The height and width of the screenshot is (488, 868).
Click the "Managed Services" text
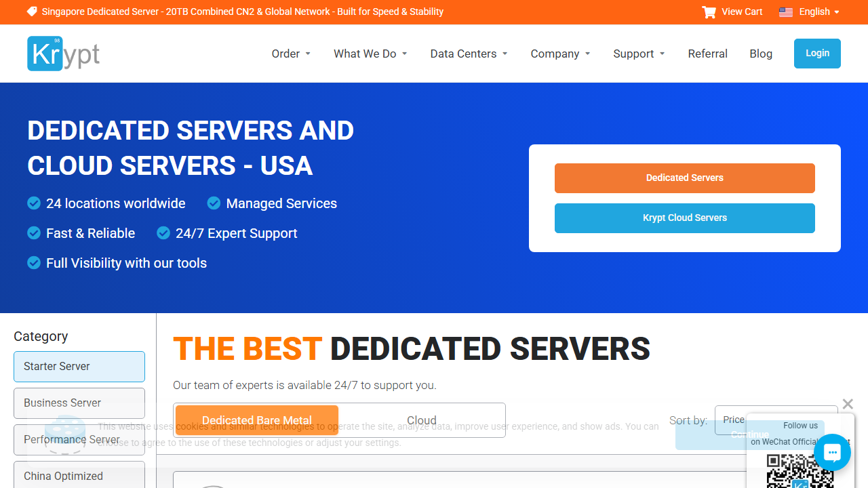pyautogui.click(x=281, y=203)
